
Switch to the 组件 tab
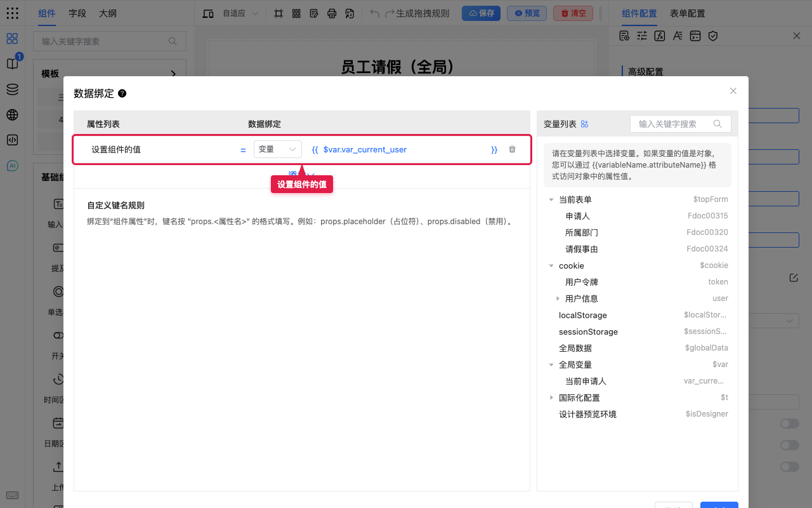(47, 13)
